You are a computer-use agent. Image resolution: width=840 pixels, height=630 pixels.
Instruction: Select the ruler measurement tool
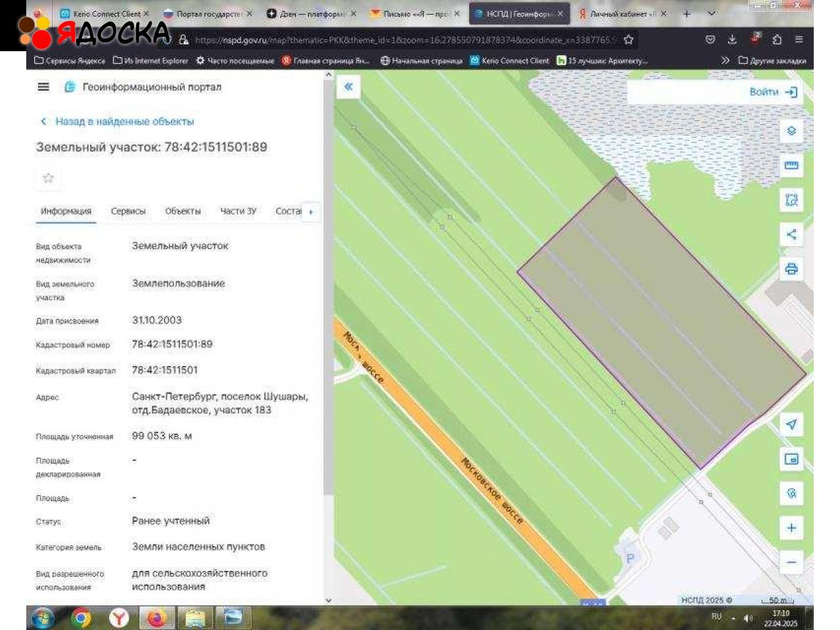pos(791,165)
